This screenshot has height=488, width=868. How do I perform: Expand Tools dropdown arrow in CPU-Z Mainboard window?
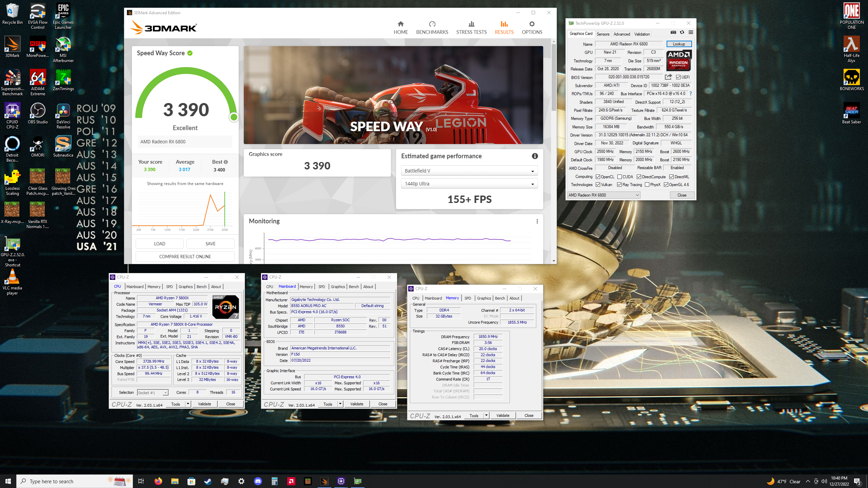(340, 404)
